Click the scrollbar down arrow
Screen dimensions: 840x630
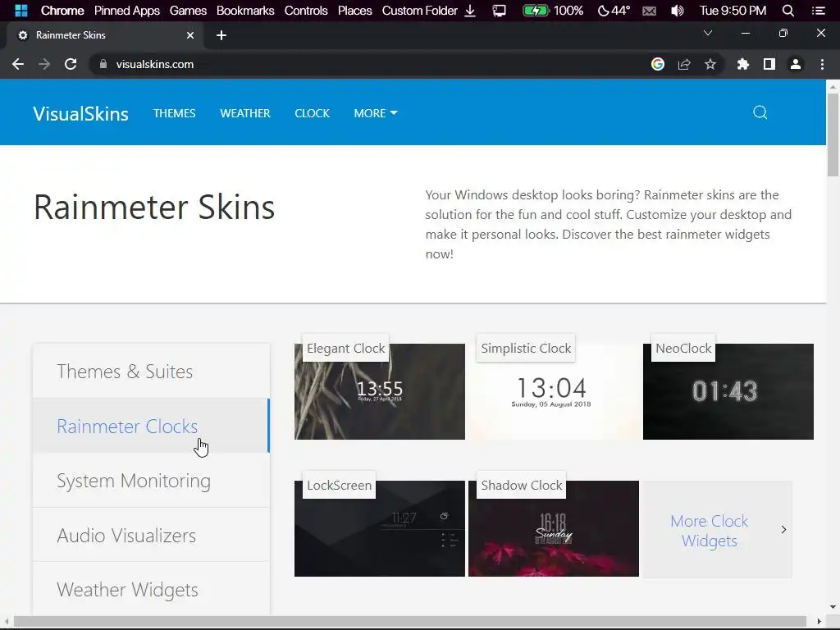click(x=833, y=608)
